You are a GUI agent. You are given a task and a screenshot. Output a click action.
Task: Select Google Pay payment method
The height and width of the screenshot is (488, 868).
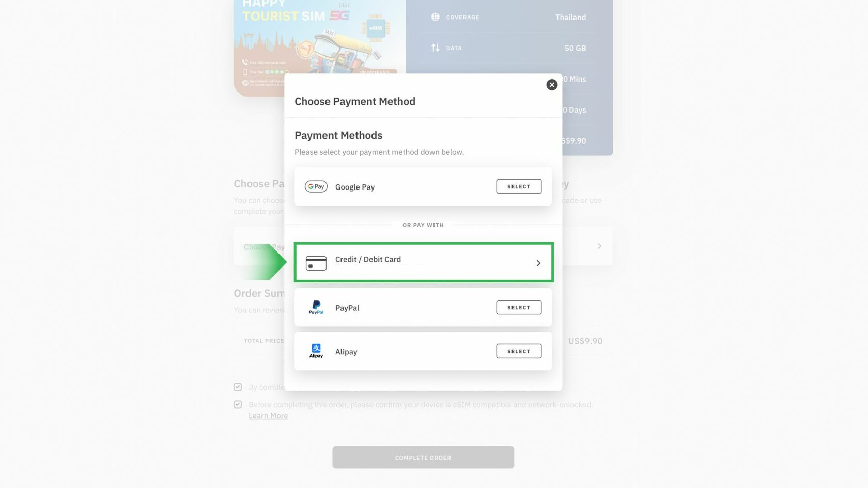[519, 186]
